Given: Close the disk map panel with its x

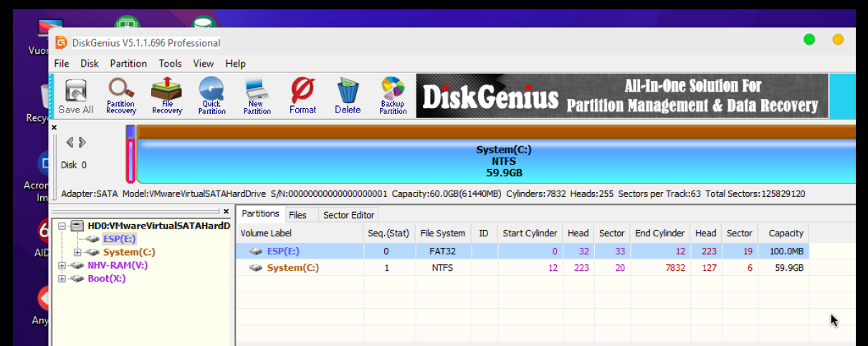Looking at the screenshot, I should coord(54,127).
